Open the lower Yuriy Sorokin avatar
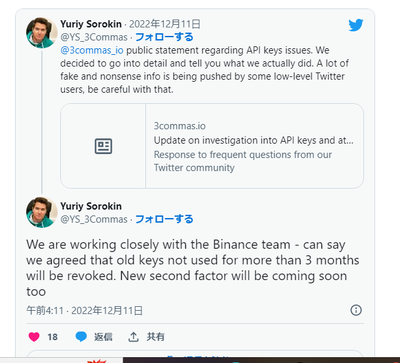 coord(41,212)
